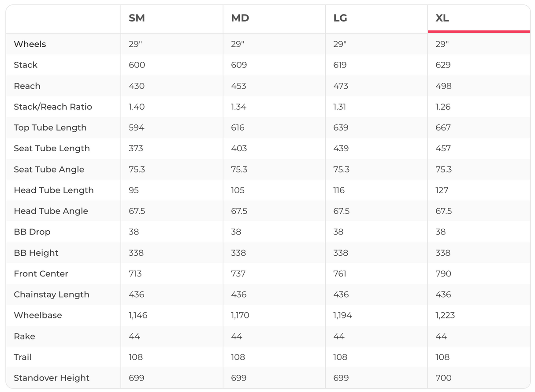Click the XL Reach value 498
Screen dimensions: 535x392
pos(443,86)
